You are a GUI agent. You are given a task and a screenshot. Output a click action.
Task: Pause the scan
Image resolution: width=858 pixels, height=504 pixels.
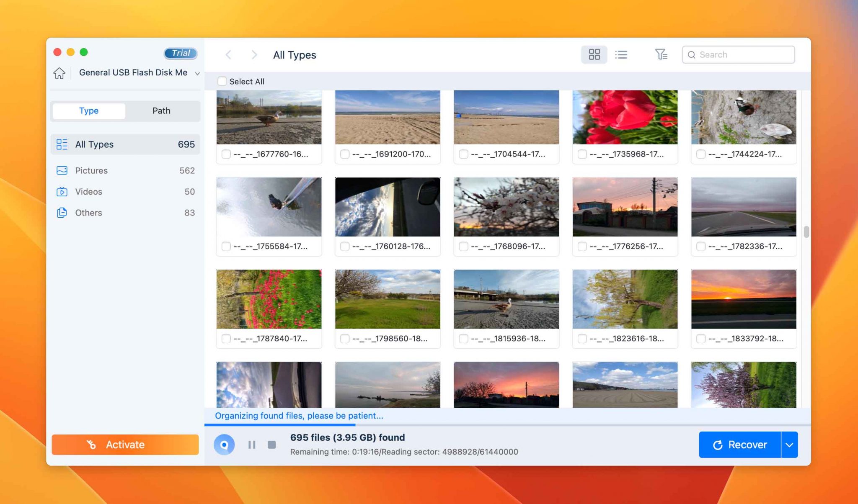tap(251, 445)
